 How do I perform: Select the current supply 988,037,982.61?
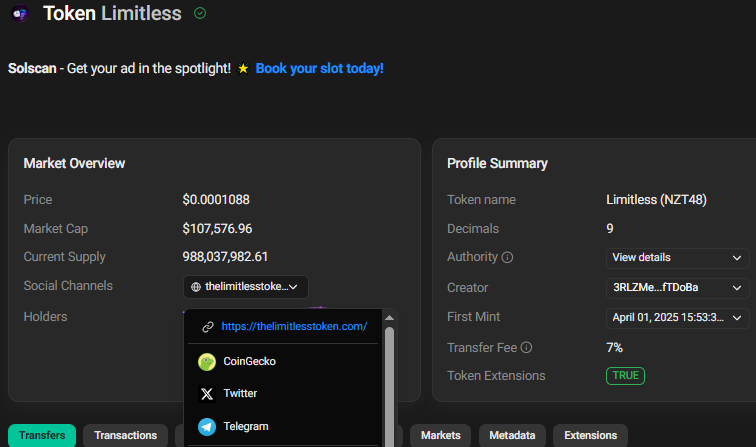[x=225, y=257]
